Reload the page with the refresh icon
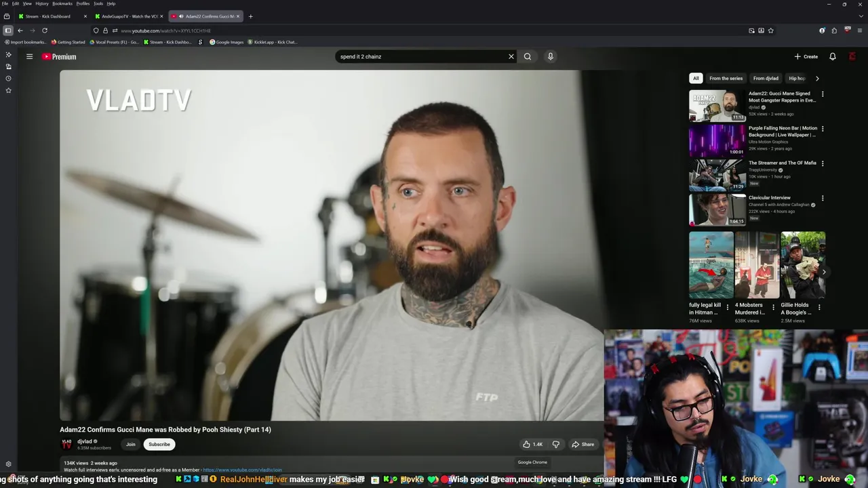Screen dimensions: 868x488 [45, 30]
